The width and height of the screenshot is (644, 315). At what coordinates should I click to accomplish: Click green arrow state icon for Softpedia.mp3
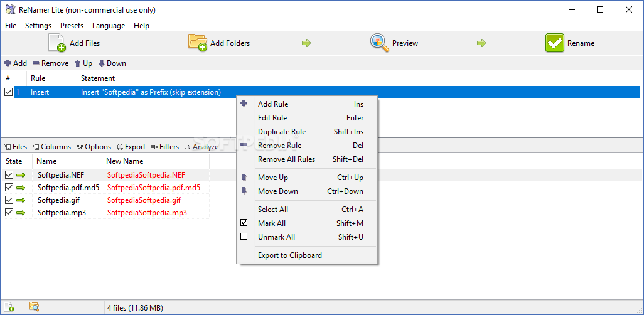pyautogui.click(x=21, y=213)
